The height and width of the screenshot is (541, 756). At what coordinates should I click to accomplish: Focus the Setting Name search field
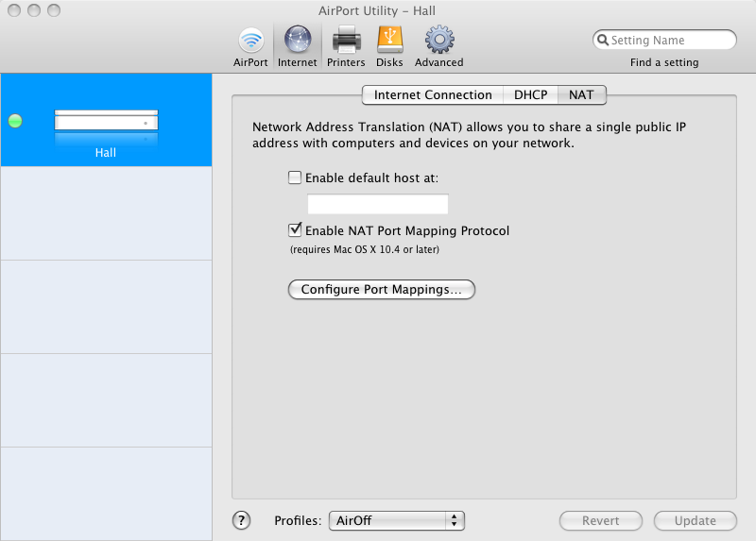664,40
